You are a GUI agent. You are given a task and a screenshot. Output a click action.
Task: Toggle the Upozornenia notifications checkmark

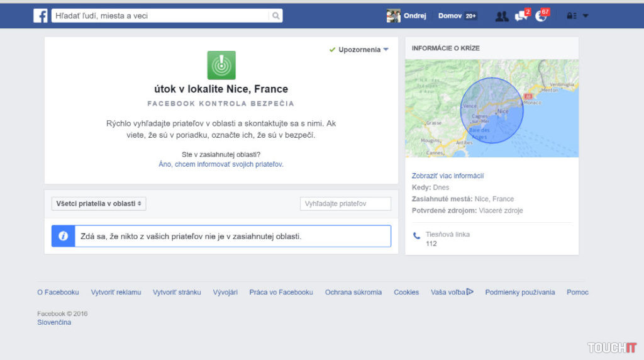(332, 50)
